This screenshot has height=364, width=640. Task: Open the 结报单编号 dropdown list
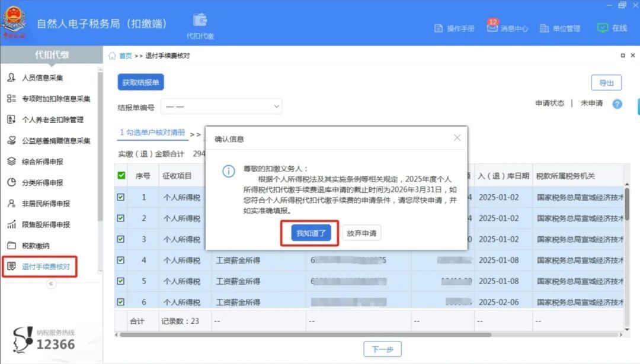(x=222, y=106)
